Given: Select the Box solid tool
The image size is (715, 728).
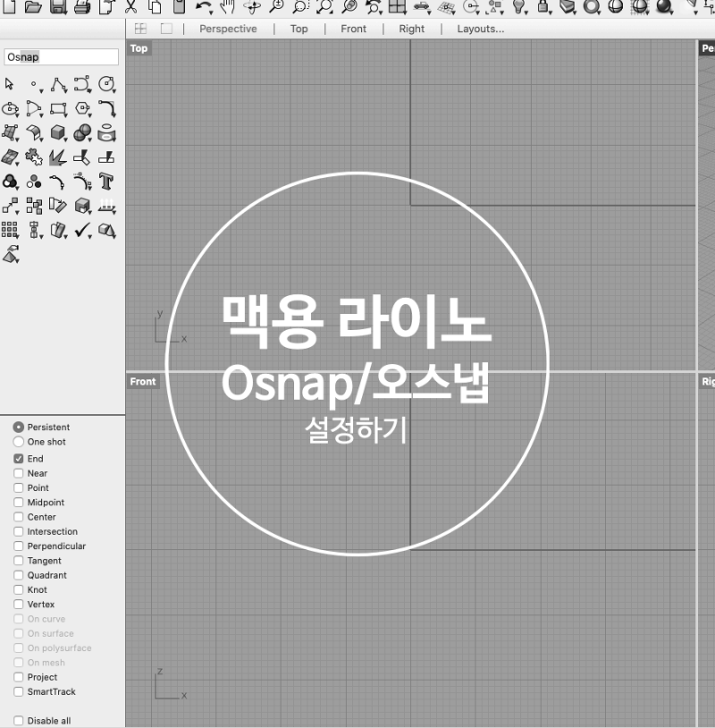Looking at the screenshot, I should click(58, 132).
